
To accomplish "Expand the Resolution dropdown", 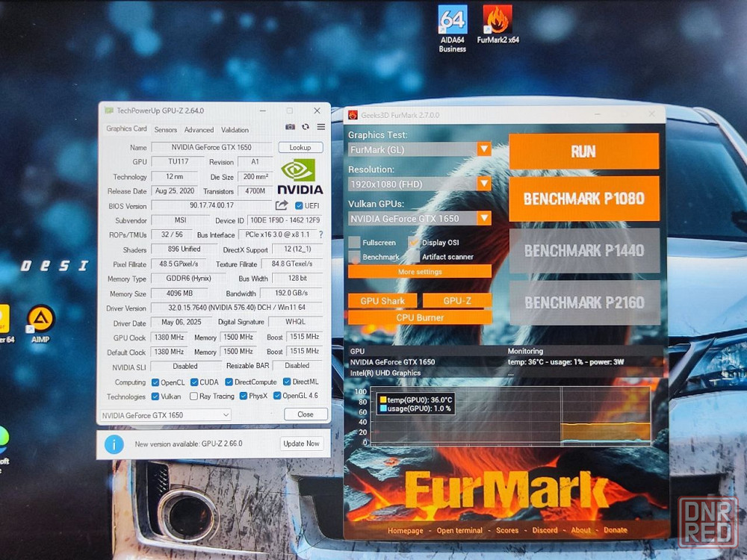I will coord(484,184).
